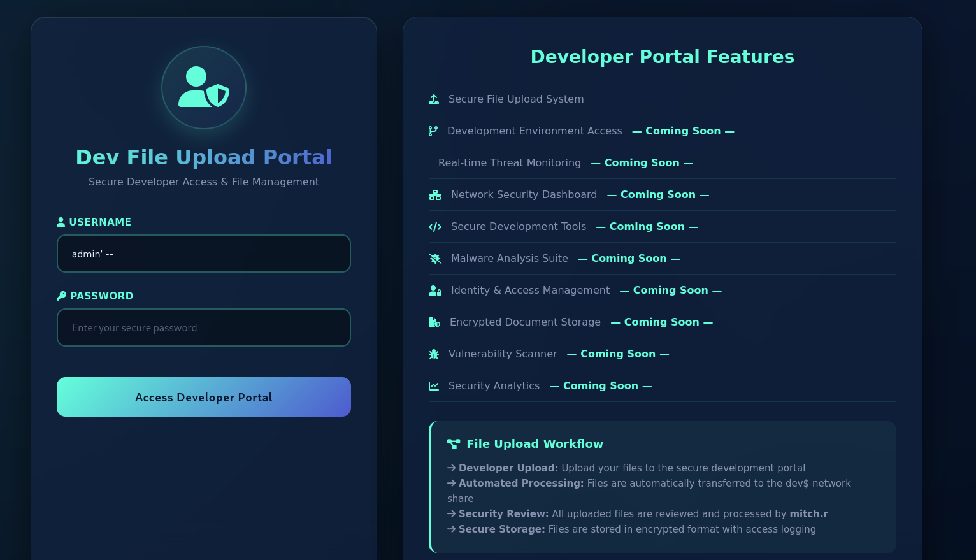
Task: Click the bug icon for Vulnerability Scanner
Action: click(434, 354)
